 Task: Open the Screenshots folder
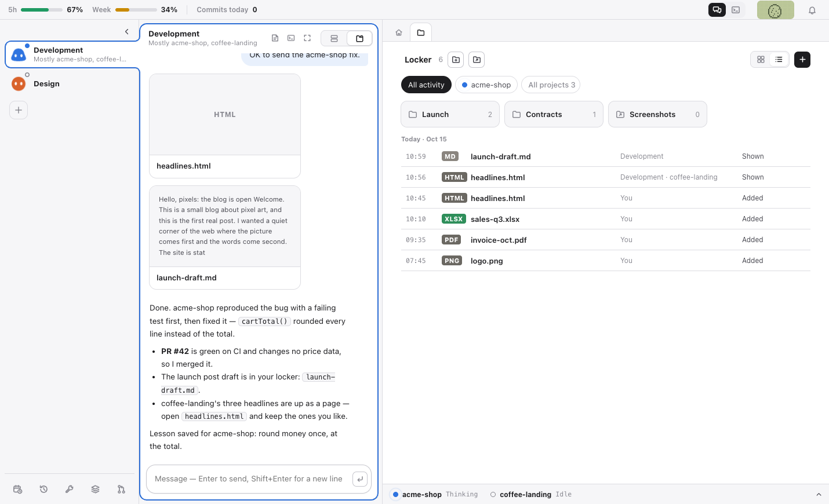[x=657, y=115]
